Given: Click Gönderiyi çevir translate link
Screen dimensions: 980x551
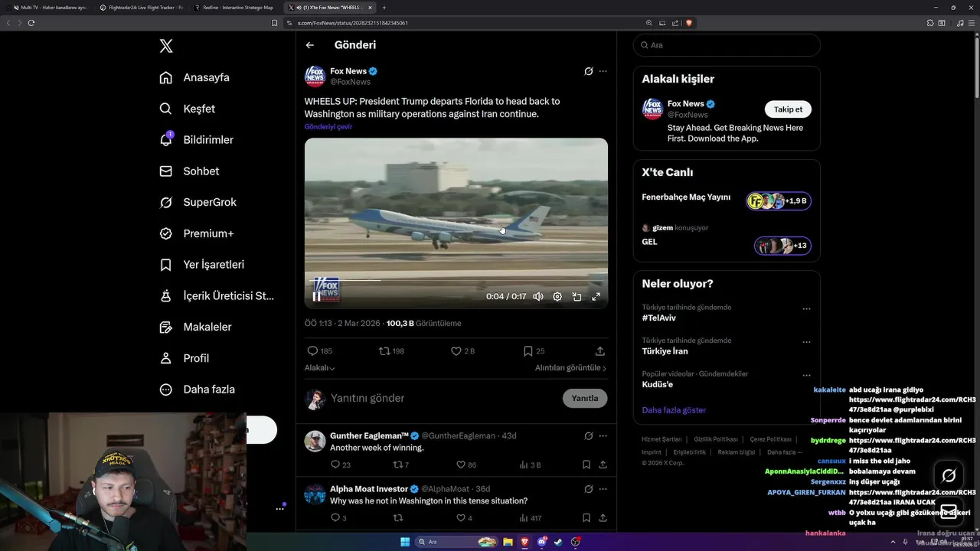Looking at the screenshot, I should 328,127.
